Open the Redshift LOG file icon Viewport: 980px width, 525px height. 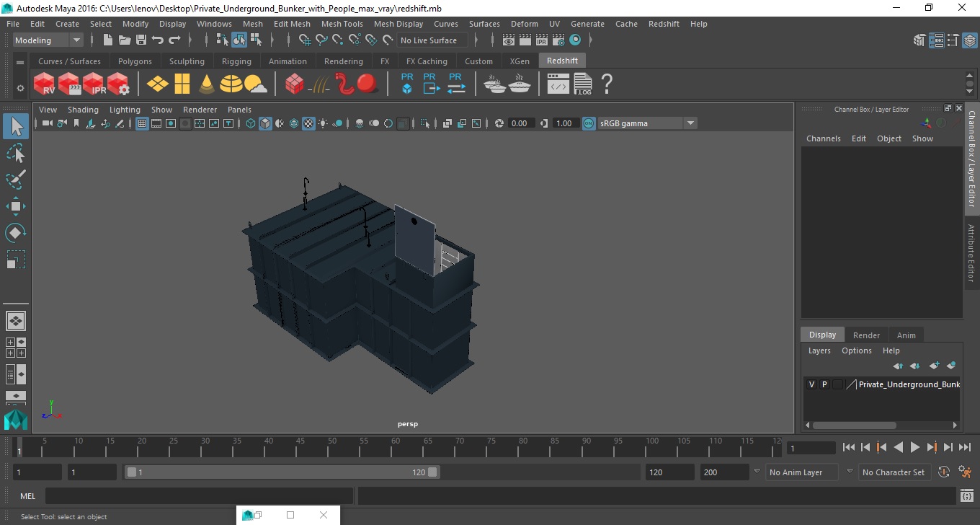pos(583,84)
